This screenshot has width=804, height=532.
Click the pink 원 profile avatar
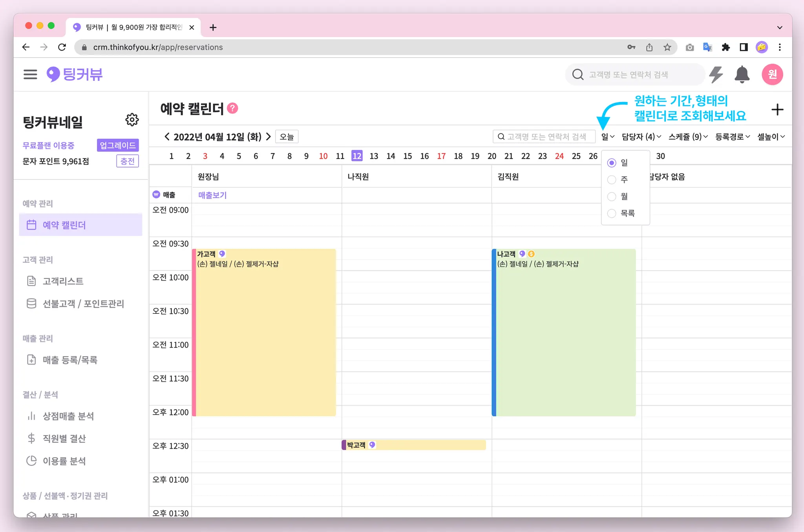(772, 74)
